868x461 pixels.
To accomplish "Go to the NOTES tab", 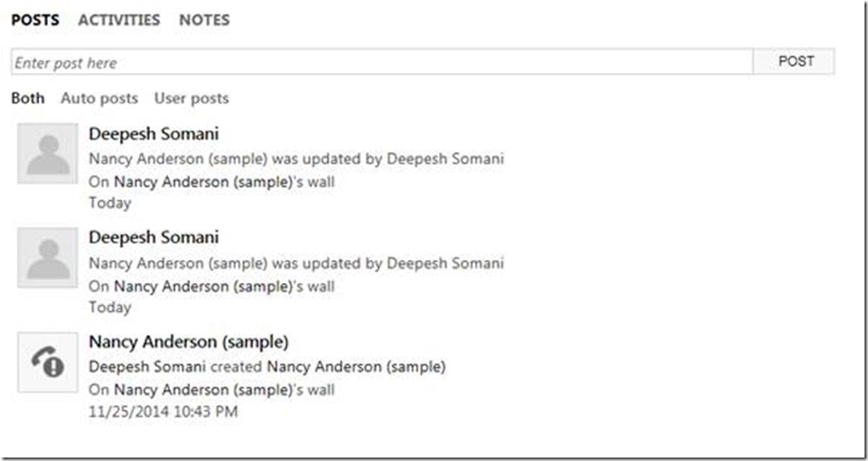I will (x=205, y=20).
